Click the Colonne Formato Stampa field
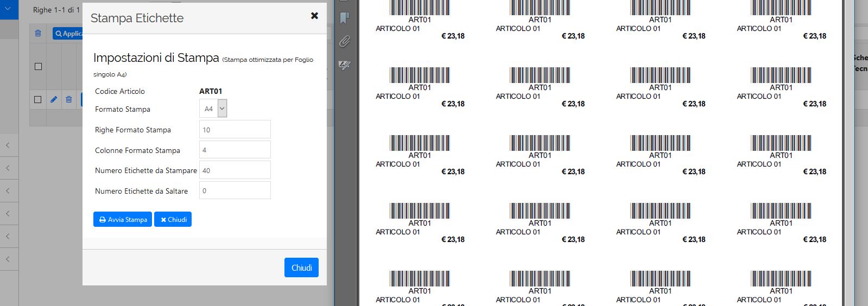This screenshot has width=868, height=306. pyautogui.click(x=235, y=150)
